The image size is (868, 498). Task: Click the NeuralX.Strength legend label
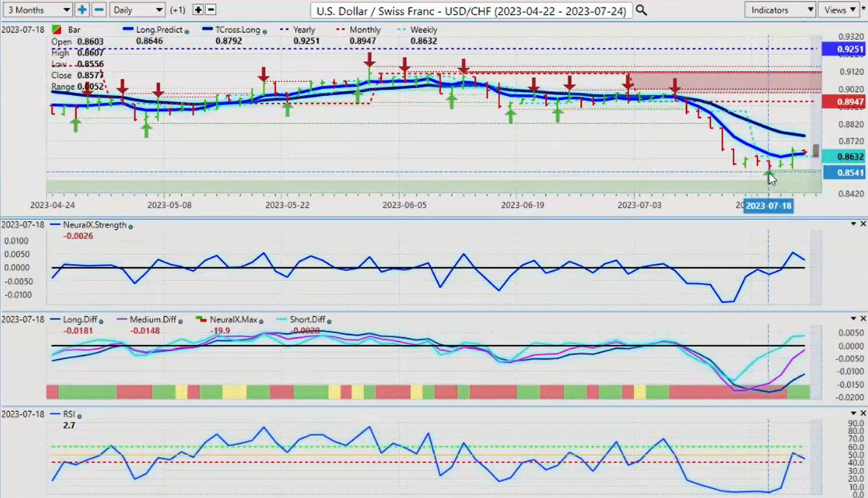(x=95, y=225)
